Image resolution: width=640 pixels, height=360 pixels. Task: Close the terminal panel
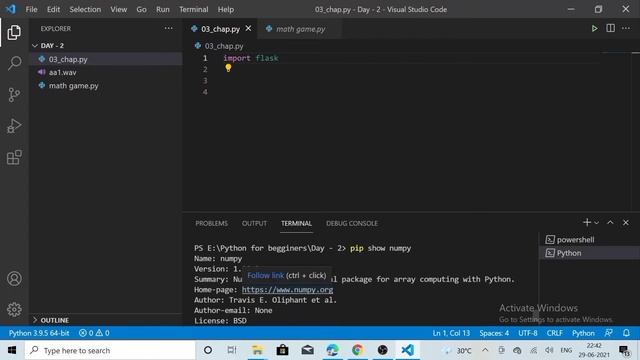[626, 222]
